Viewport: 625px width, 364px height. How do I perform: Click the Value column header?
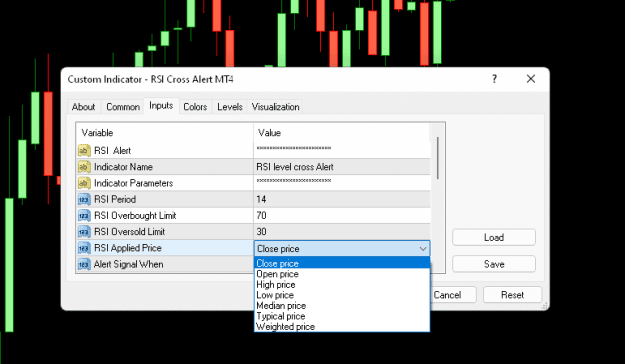[342, 133]
